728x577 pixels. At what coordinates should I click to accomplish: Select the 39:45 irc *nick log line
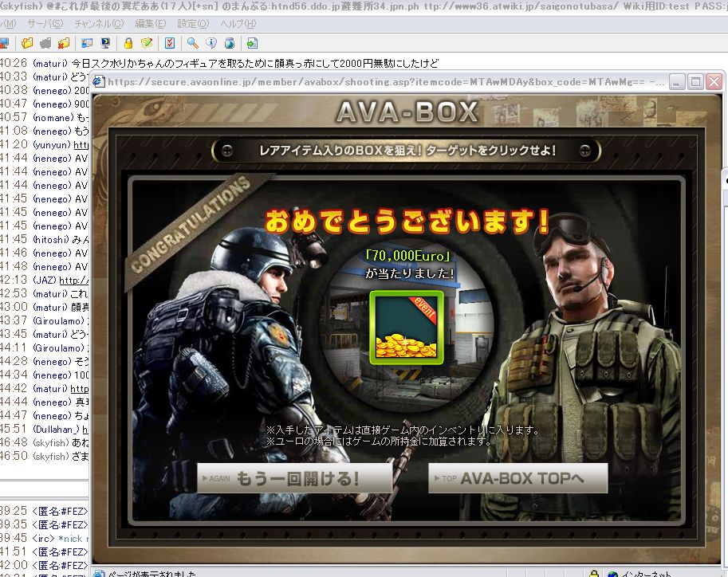[44, 539]
